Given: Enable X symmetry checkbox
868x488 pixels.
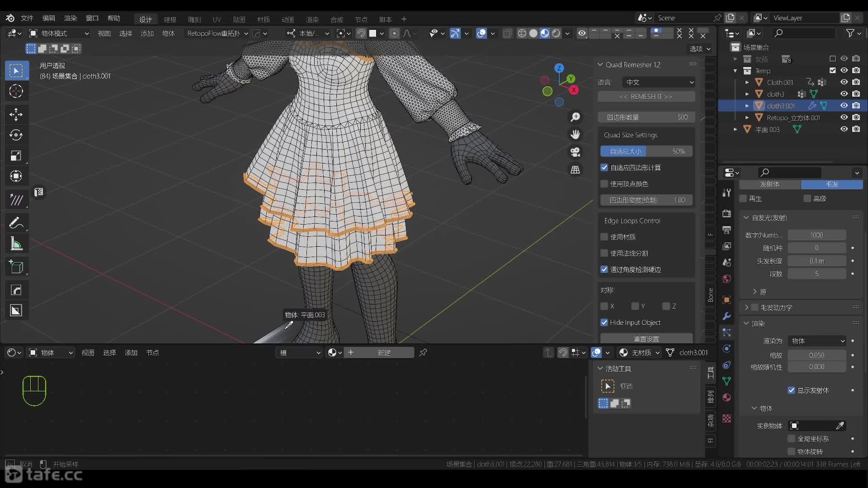Looking at the screenshot, I should click(604, 306).
